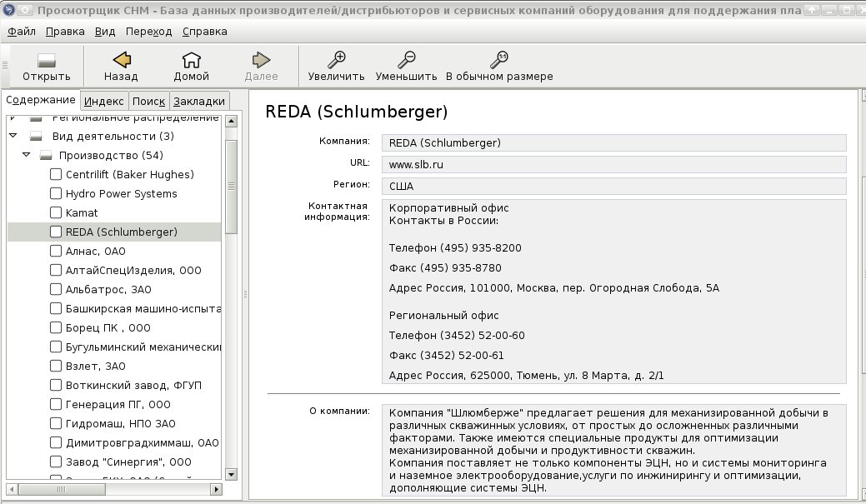The width and height of the screenshot is (866, 504).
Task: Click page icon beside Алнас, ОАО
Action: click(x=56, y=252)
